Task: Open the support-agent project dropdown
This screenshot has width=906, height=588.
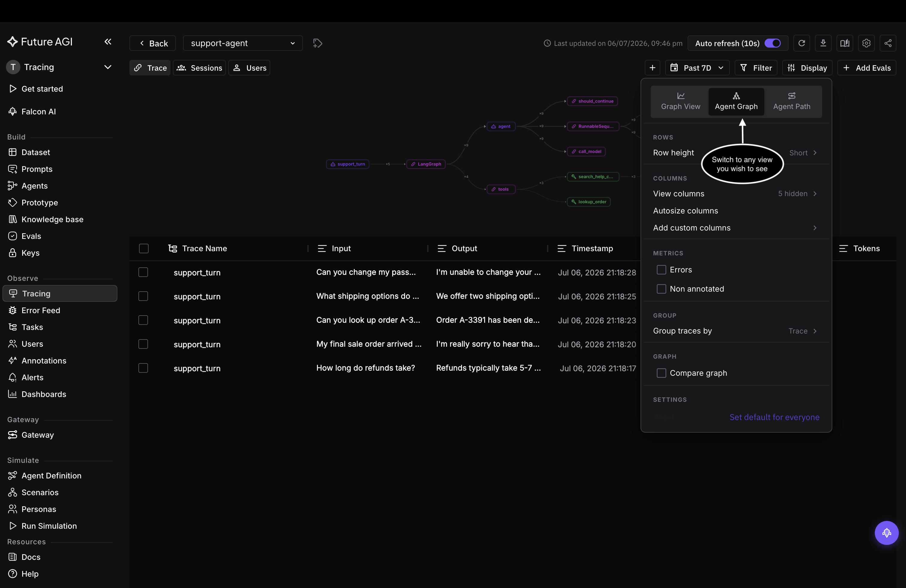Action: [x=242, y=43]
